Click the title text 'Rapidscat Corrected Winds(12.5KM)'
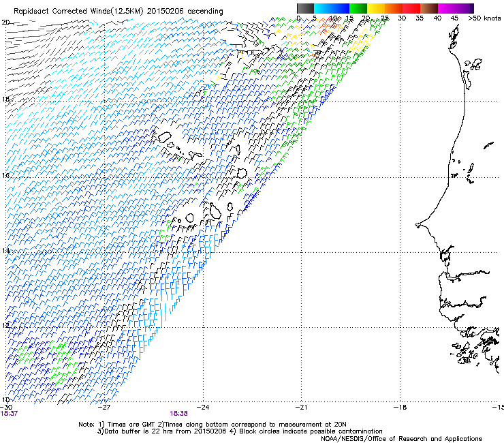The image size is (504, 443). click(x=78, y=12)
